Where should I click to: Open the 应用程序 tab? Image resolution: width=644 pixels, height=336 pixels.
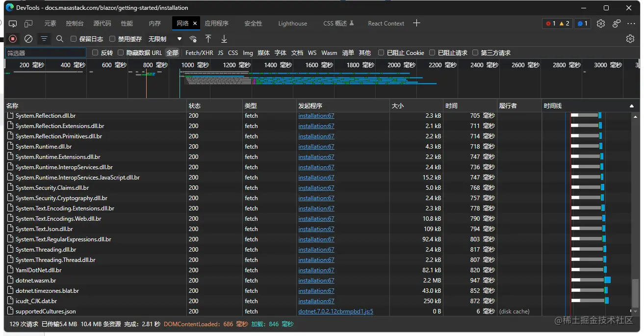[217, 24]
